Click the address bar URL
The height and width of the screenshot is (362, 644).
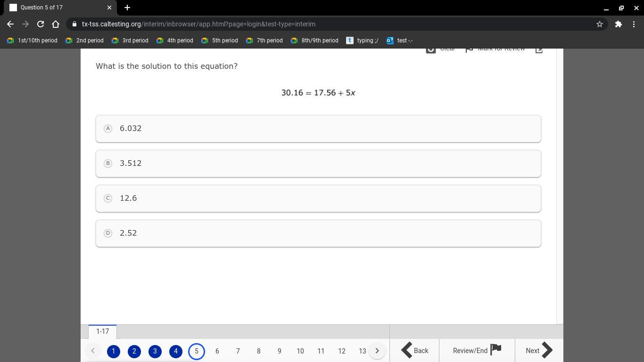coord(198,24)
